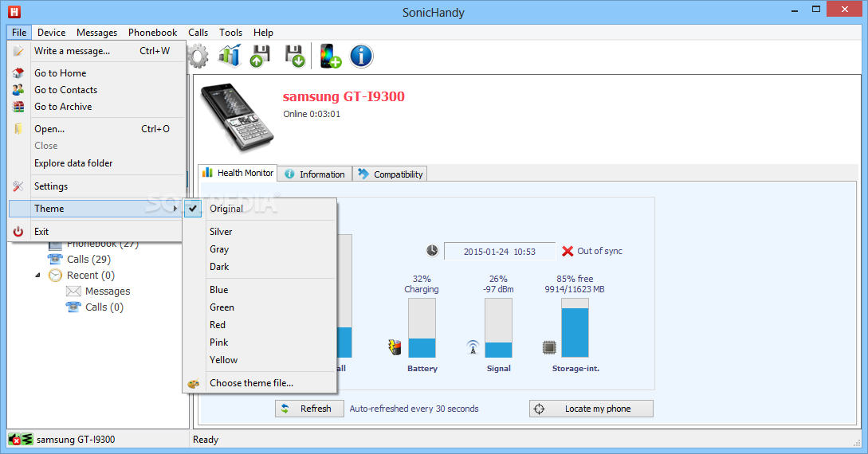Click the 'Ready' status bar text
868x454 pixels.
coord(206,440)
